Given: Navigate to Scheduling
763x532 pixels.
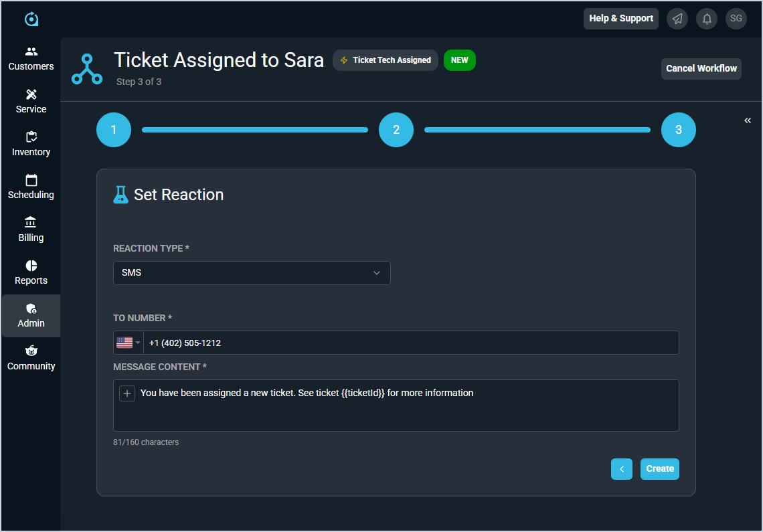Looking at the screenshot, I should coord(31,187).
